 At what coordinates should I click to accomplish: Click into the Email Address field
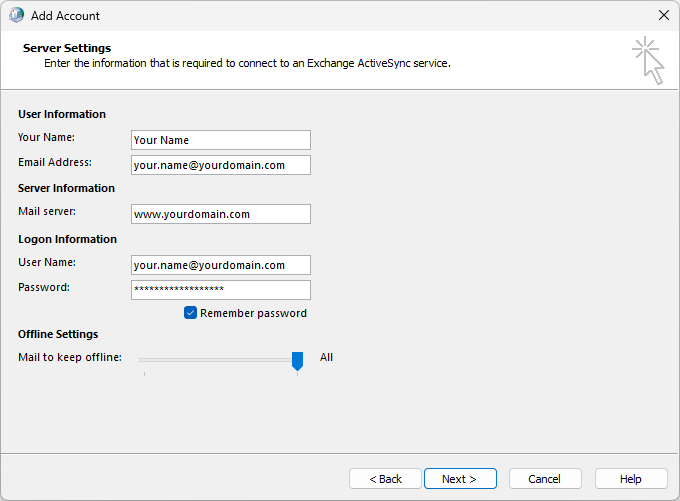click(x=220, y=165)
